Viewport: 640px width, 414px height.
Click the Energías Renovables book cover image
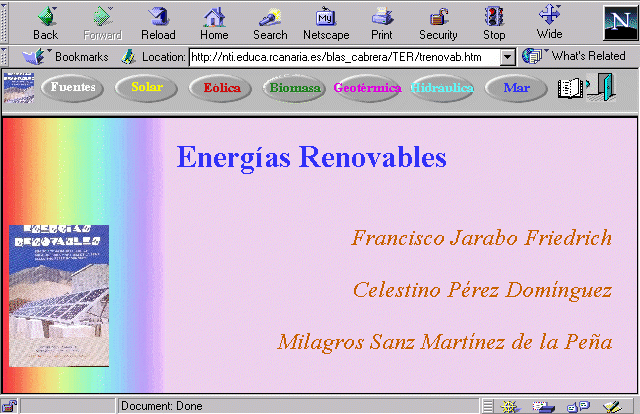tap(59, 296)
